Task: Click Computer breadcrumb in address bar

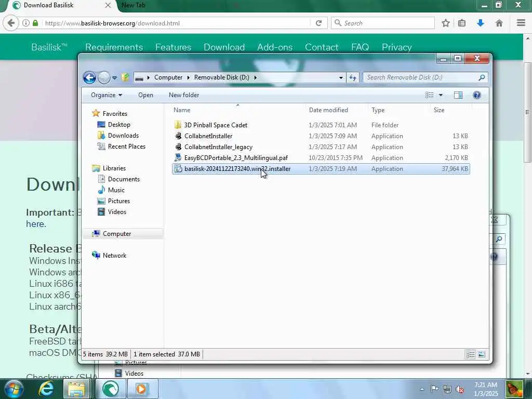Action: 168,77
